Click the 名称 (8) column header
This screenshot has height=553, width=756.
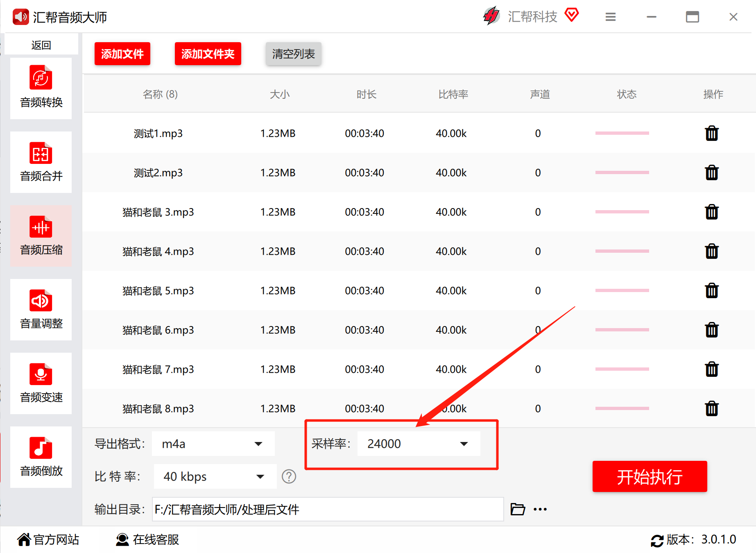point(160,94)
